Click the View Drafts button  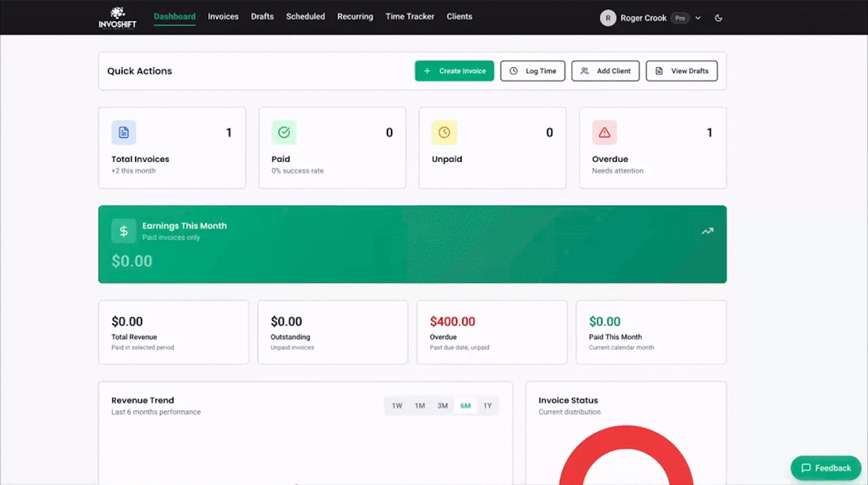click(x=682, y=71)
